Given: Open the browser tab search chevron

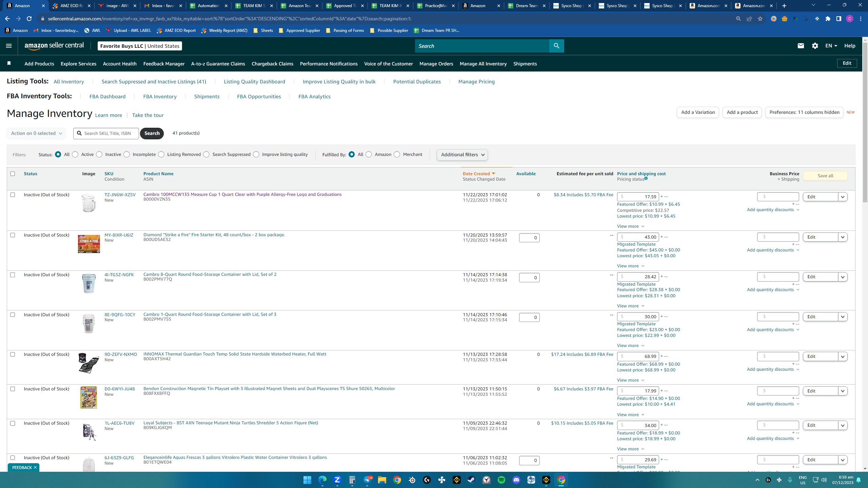Looking at the screenshot, I should (813, 5).
